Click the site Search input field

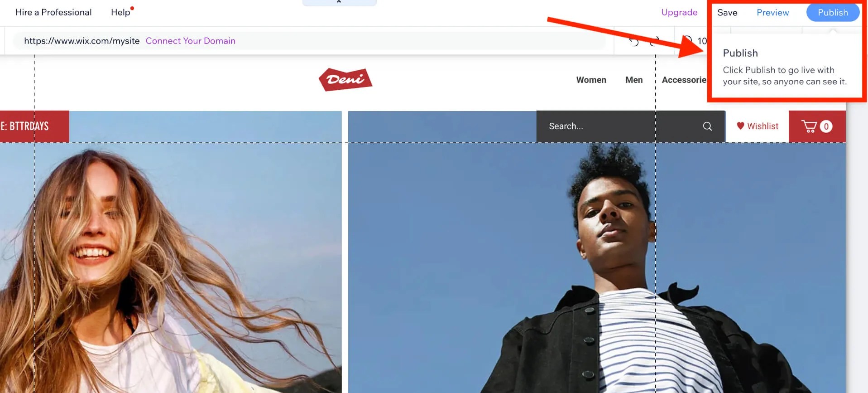630,126
